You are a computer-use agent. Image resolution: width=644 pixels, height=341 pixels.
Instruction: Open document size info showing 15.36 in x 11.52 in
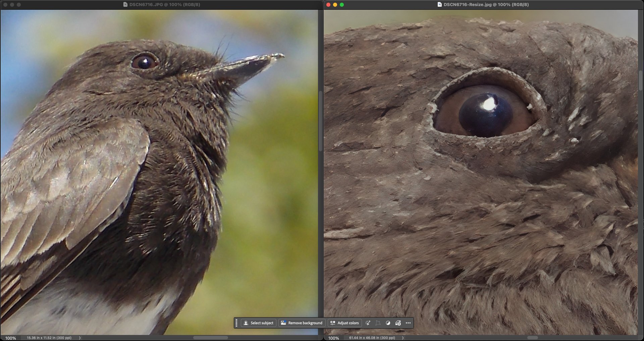(49, 338)
